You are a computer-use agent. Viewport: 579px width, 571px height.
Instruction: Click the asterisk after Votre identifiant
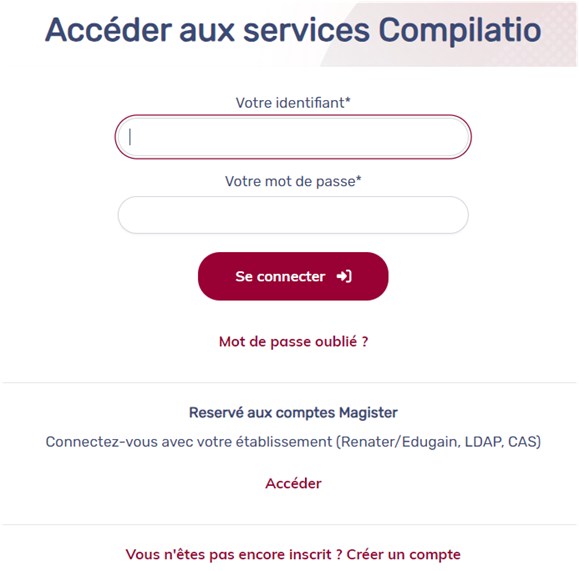[347, 100]
